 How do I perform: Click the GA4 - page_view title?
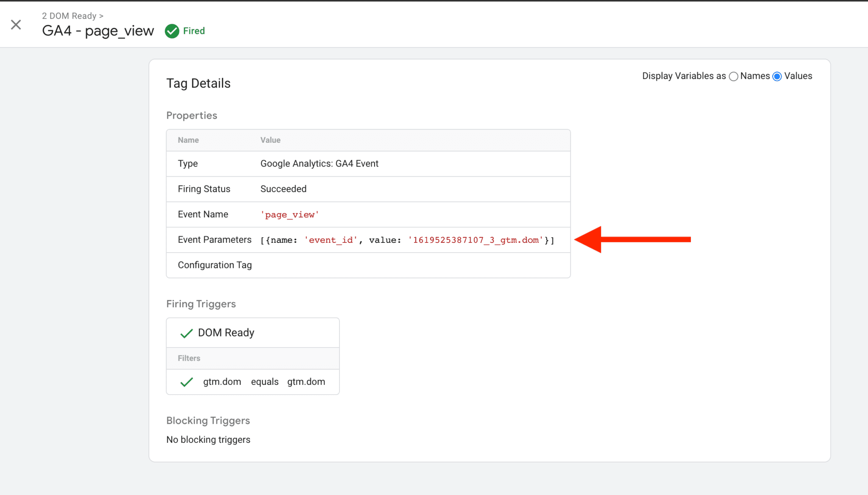coord(98,31)
